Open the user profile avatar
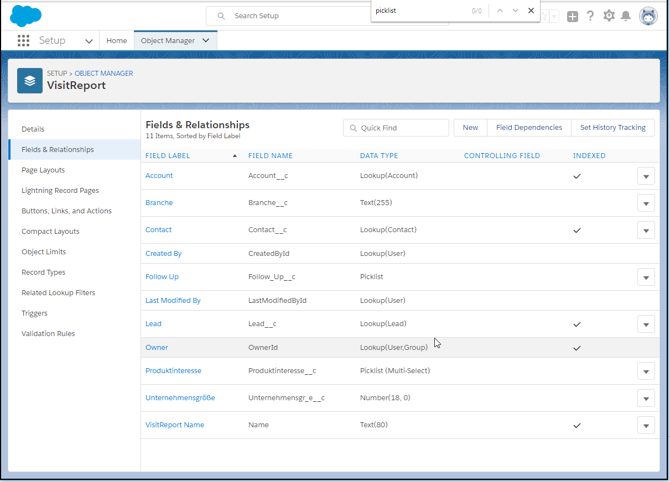The height and width of the screenshot is (482, 670). pyautogui.click(x=648, y=16)
